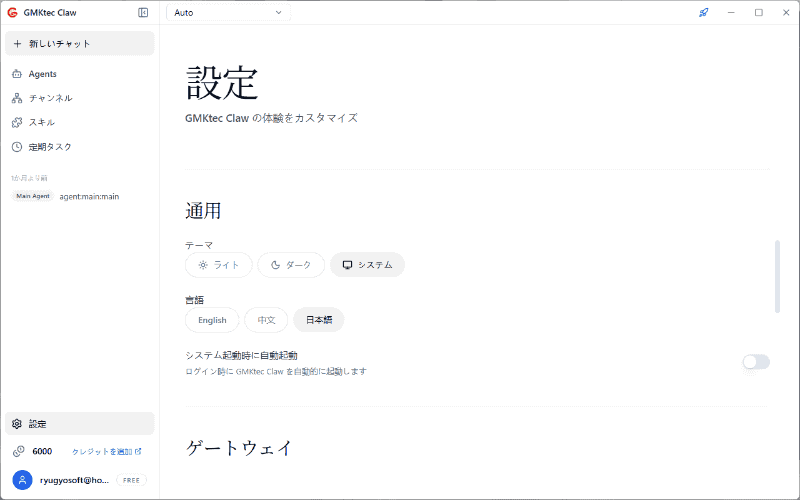Start a new chat with 新しいチャット

[80, 43]
